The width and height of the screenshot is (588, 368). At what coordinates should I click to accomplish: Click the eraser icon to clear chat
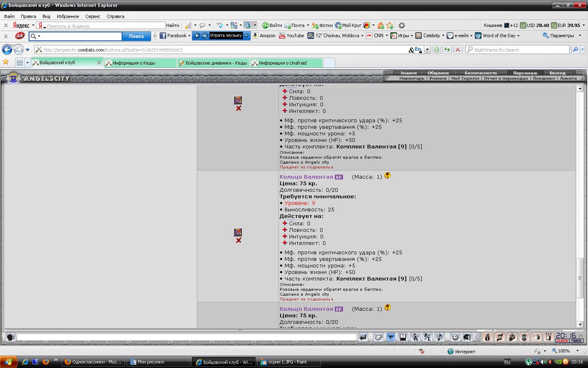(x=379, y=337)
